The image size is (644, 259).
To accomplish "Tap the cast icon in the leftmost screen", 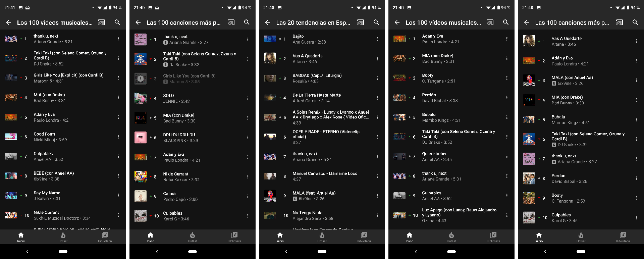I will [102, 22].
